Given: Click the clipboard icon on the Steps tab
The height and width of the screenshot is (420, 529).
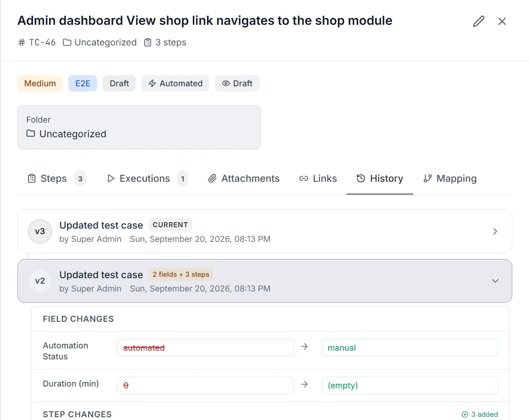Looking at the screenshot, I should tap(31, 179).
